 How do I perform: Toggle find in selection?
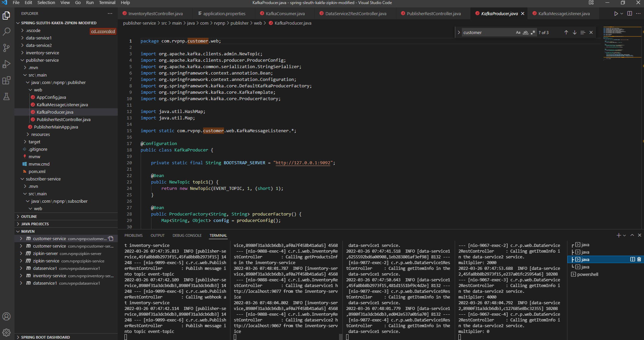click(x=583, y=32)
